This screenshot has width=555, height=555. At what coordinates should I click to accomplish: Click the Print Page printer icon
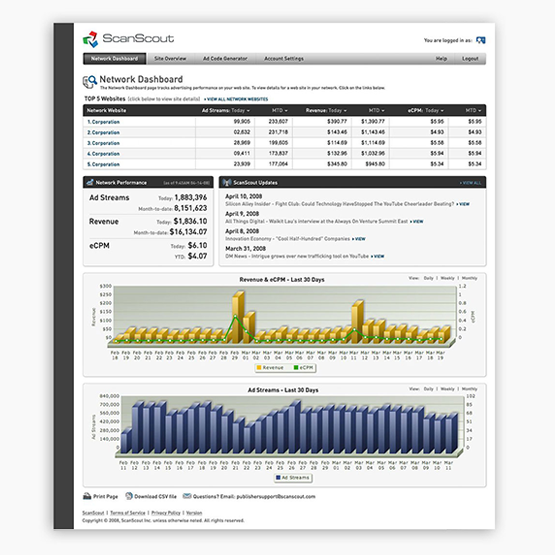click(x=87, y=496)
